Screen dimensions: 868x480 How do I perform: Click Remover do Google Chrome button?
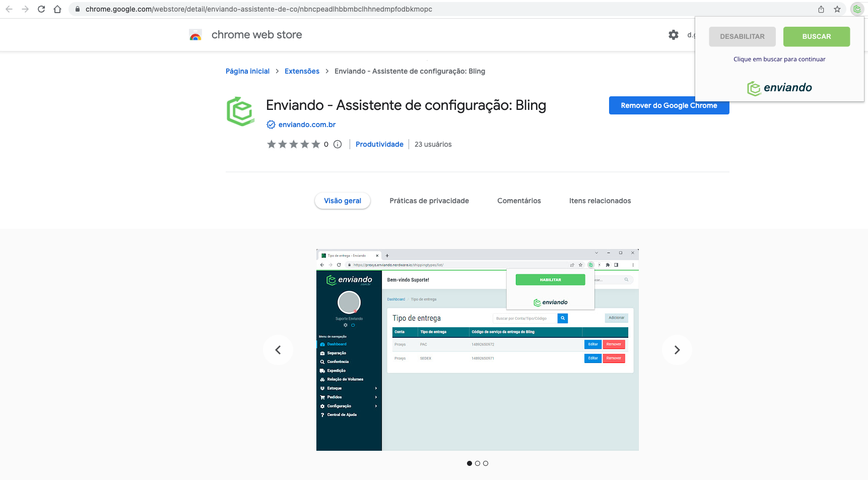point(669,105)
